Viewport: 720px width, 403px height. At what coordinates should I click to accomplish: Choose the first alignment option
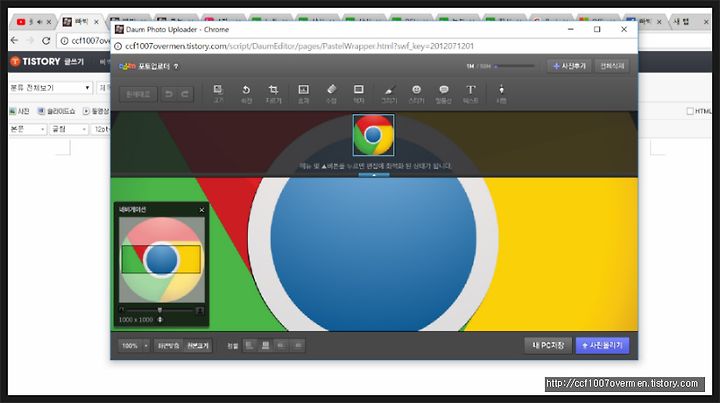pyautogui.click(x=249, y=345)
